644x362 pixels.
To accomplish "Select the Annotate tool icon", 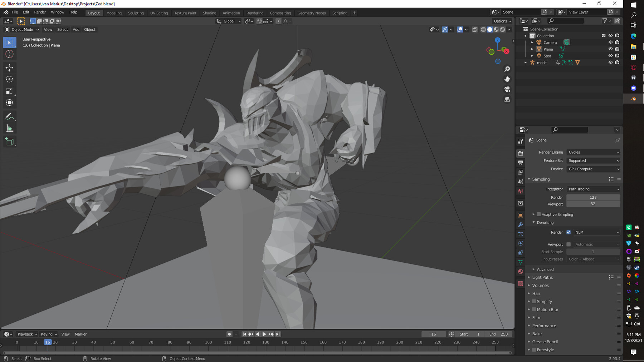I will pos(10,116).
